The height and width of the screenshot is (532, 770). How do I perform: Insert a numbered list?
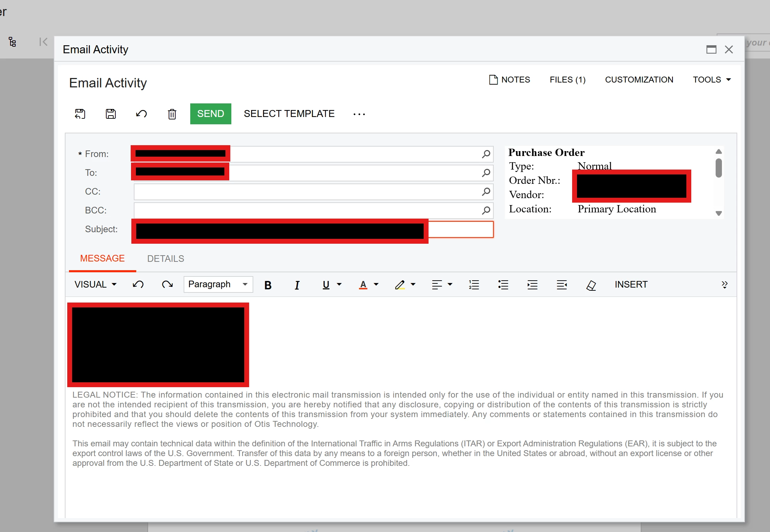tap(474, 285)
